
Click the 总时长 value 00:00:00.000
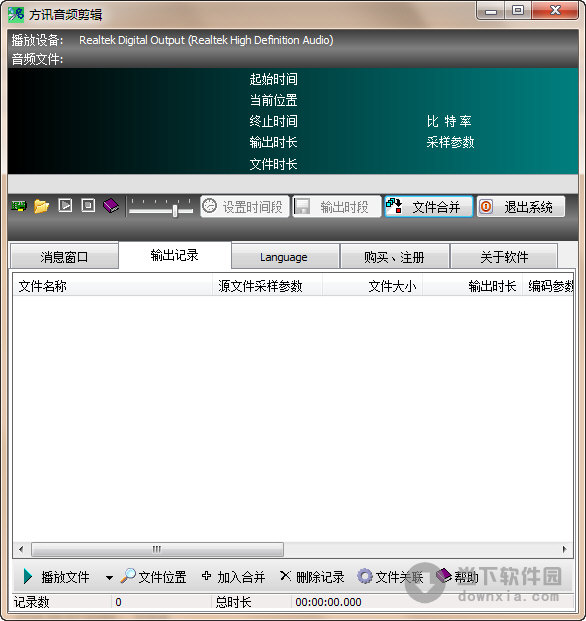pyautogui.click(x=328, y=602)
